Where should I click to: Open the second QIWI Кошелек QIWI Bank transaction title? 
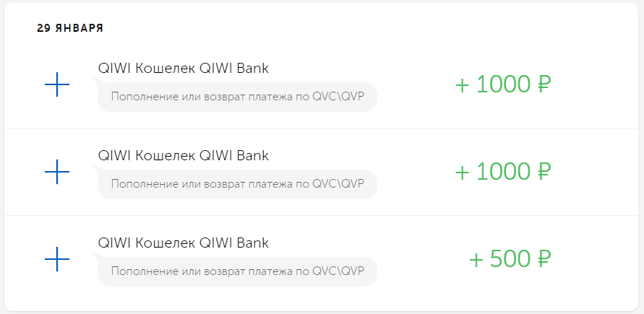point(183,155)
